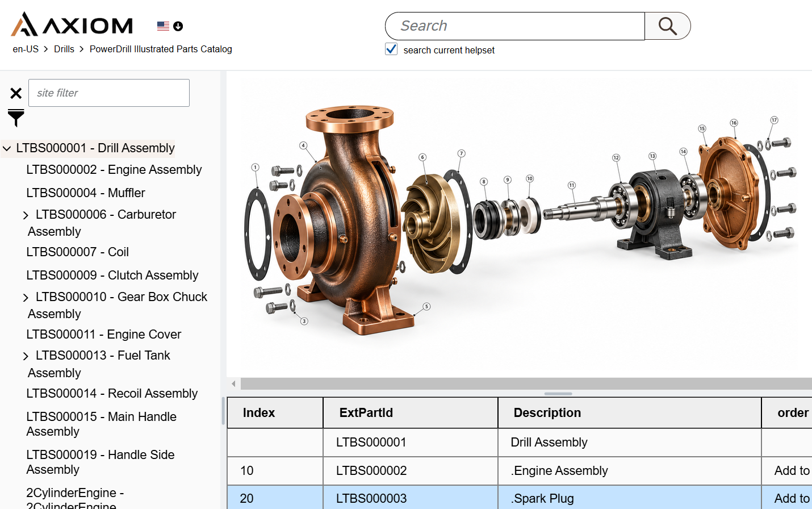Viewport: 812px width, 509px height.
Task: Select the LTBS000003 Spark Plug row
Action: 520,498
